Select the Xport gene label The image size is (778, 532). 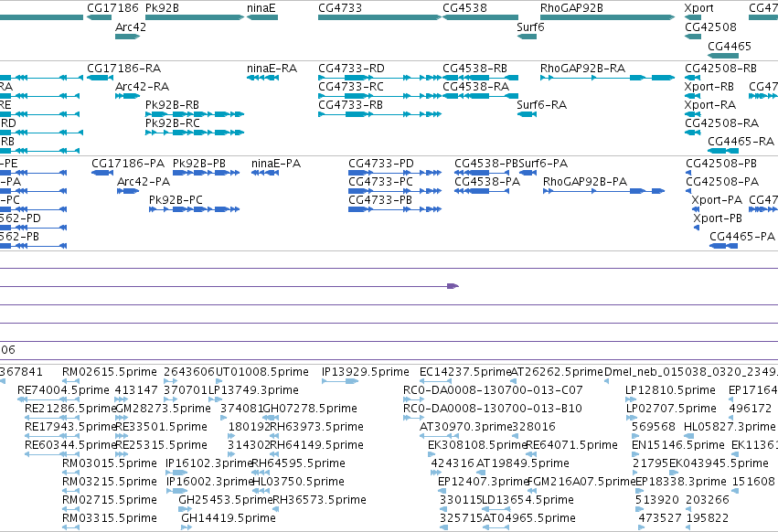coord(698,8)
